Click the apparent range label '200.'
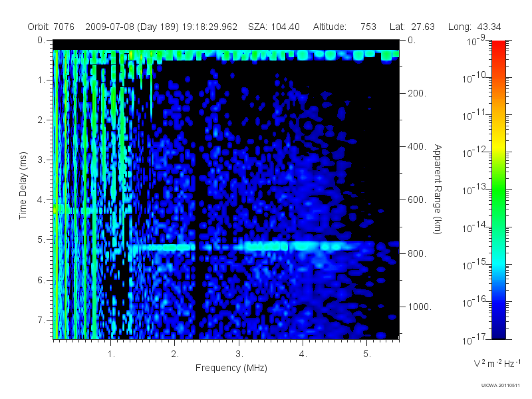 (x=417, y=93)
